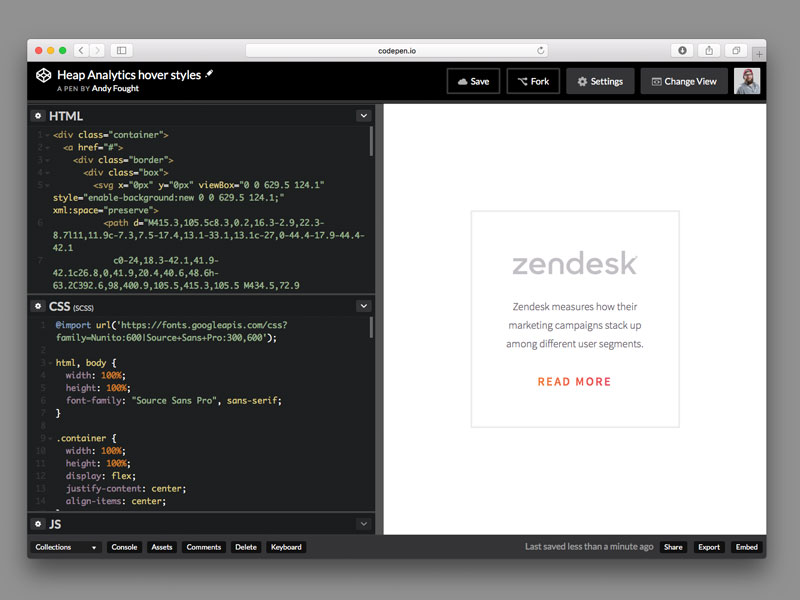This screenshot has height=600, width=800.
Task: Click 'display: flex;' CSS line
Action: pos(101,476)
